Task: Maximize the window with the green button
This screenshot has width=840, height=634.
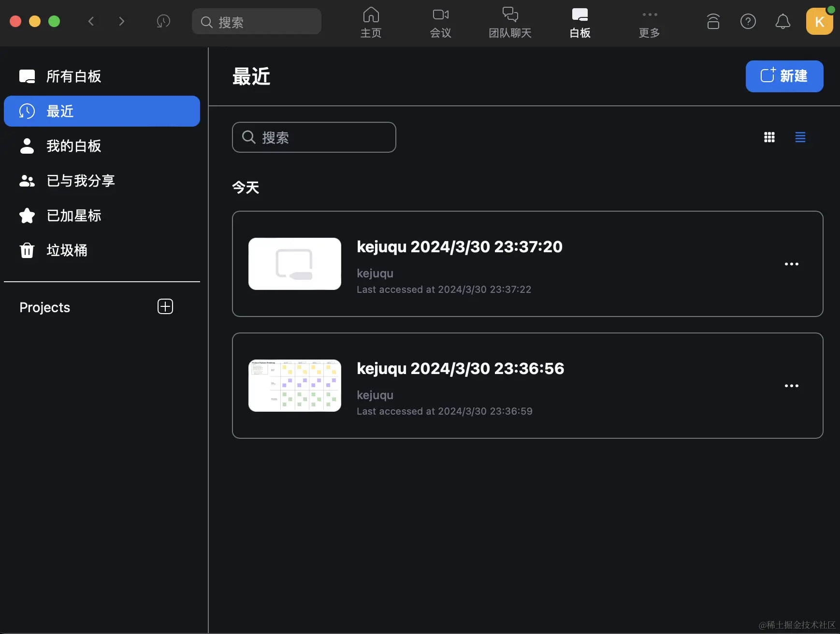Action: tap(54, 21)
